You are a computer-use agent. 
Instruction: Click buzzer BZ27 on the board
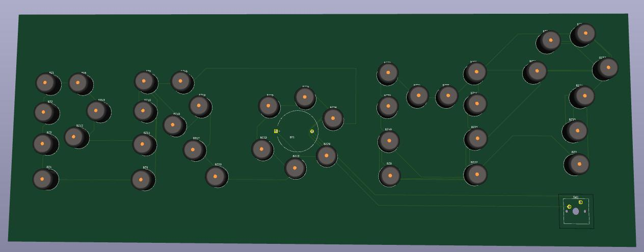476,174
